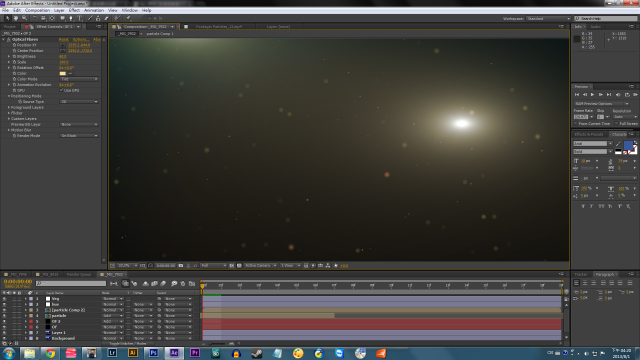Select the Rotation tool
Screen dimensions: 640x360
(x=35, y=18)
